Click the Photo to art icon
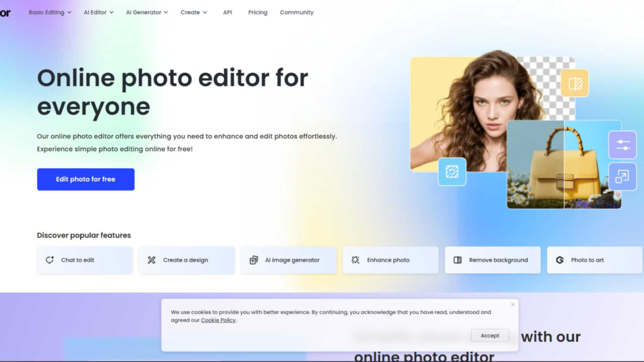 coord(560,260)
